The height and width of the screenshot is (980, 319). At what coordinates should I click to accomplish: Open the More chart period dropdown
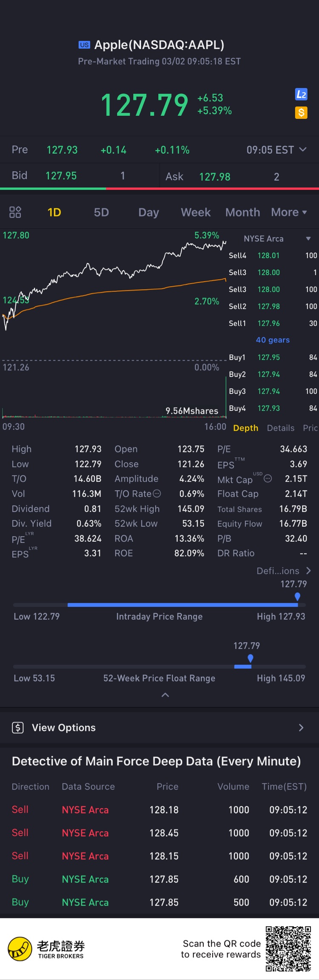(x=289, y=212)
